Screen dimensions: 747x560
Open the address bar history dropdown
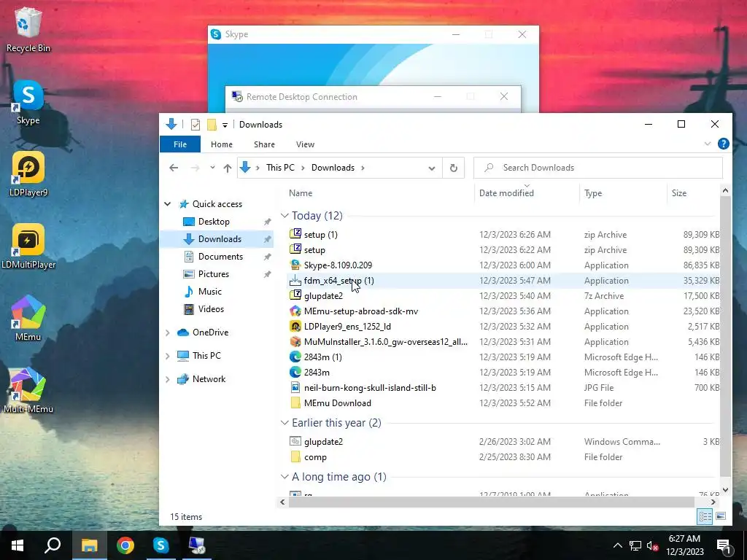(x=432, y=168)
